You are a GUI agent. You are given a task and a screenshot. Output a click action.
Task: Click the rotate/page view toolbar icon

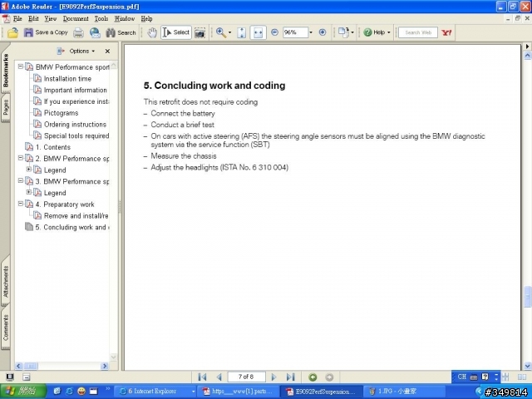click(343, 32)
